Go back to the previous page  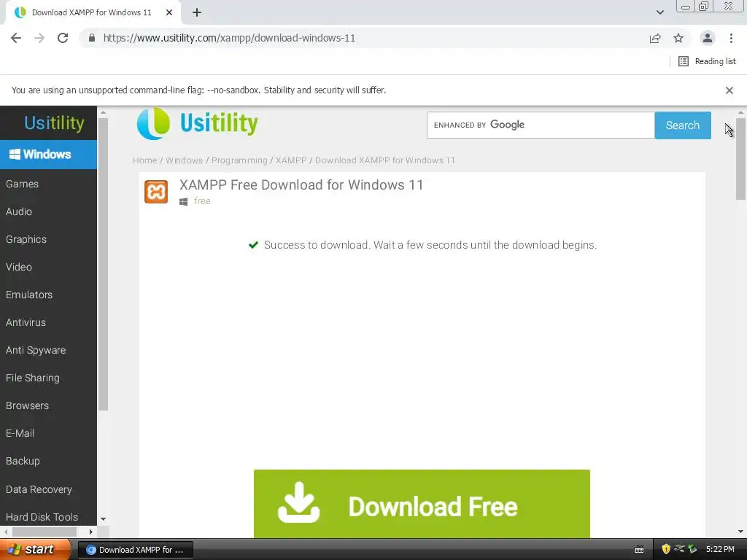pyautogui.click(x=16, y=38)
